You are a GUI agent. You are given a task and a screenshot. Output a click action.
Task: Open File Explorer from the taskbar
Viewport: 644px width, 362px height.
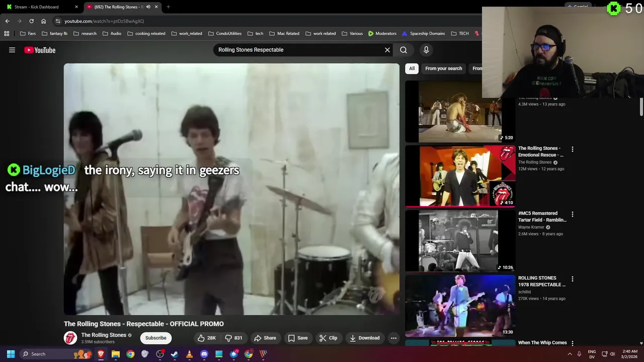116,354
